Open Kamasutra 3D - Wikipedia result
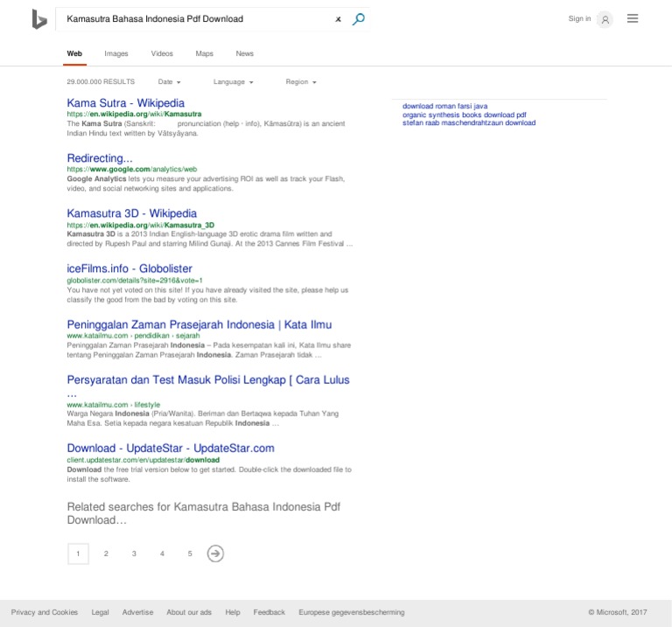The height and width of the screenshot is (627, 672). 131,213
